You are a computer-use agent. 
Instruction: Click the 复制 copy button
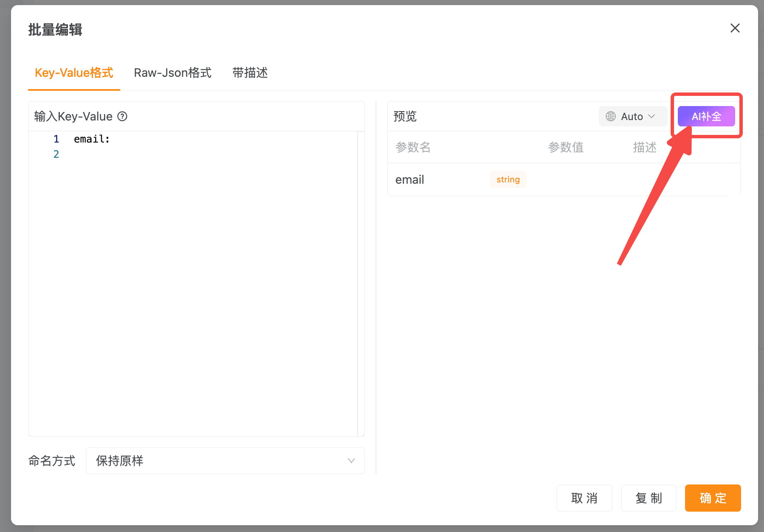[x=649, y=498]
